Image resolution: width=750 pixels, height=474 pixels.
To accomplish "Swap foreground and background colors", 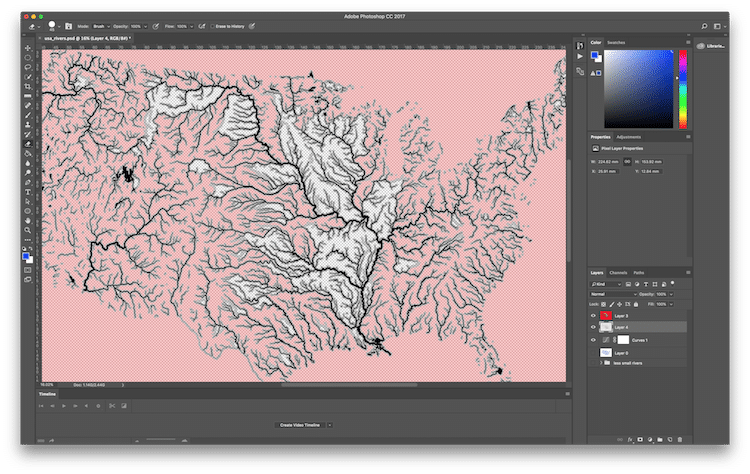I will [x=31, y=249].
